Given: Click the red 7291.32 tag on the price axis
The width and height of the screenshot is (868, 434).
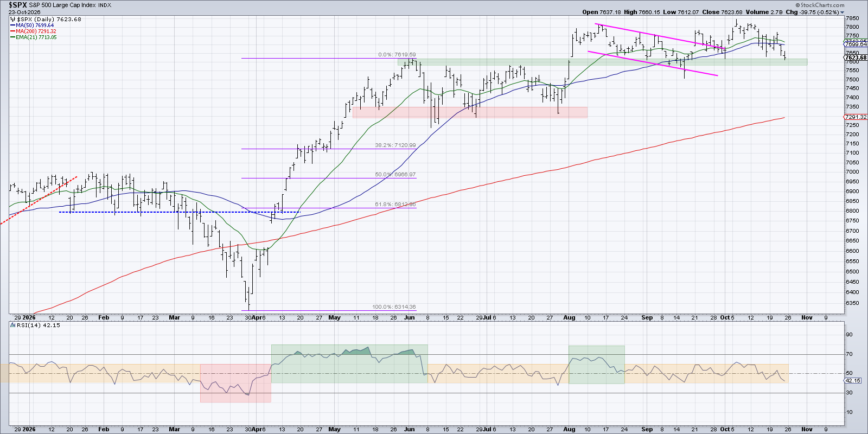Looking at the screenshot, I should (x=856, y=117).
